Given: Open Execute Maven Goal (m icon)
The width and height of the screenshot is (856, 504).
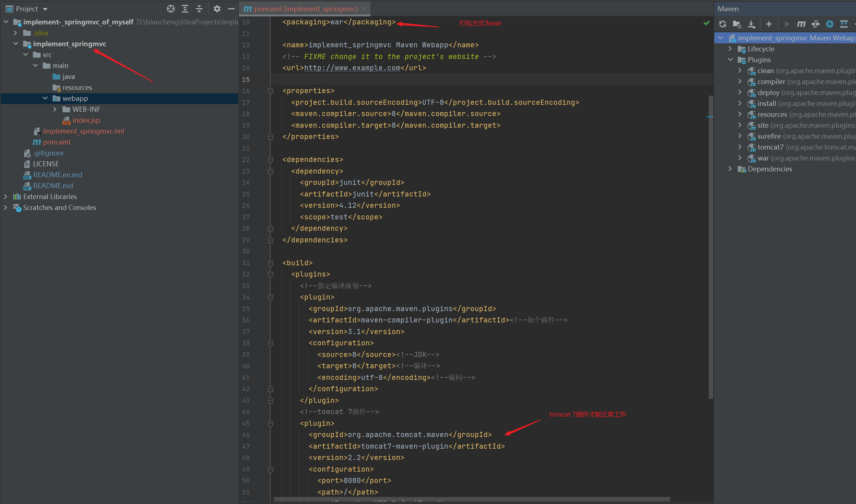Looking at the screenshot, I should [x=801, y=24].
